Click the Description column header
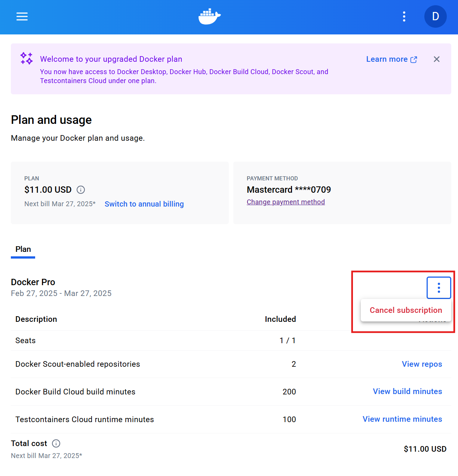 click(x=36, y=319)
